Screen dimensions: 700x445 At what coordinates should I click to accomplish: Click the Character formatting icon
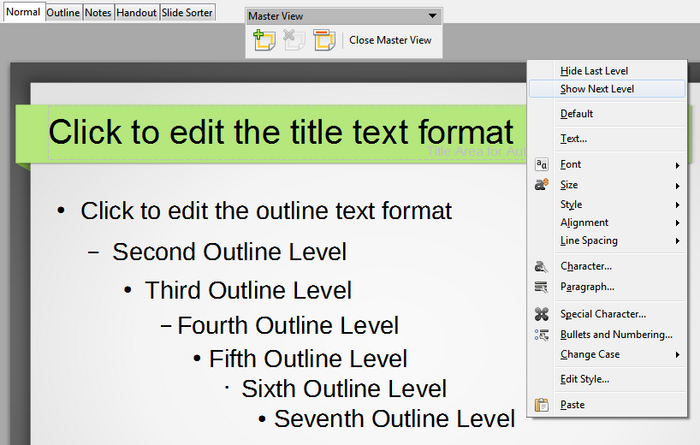[541, 266]
